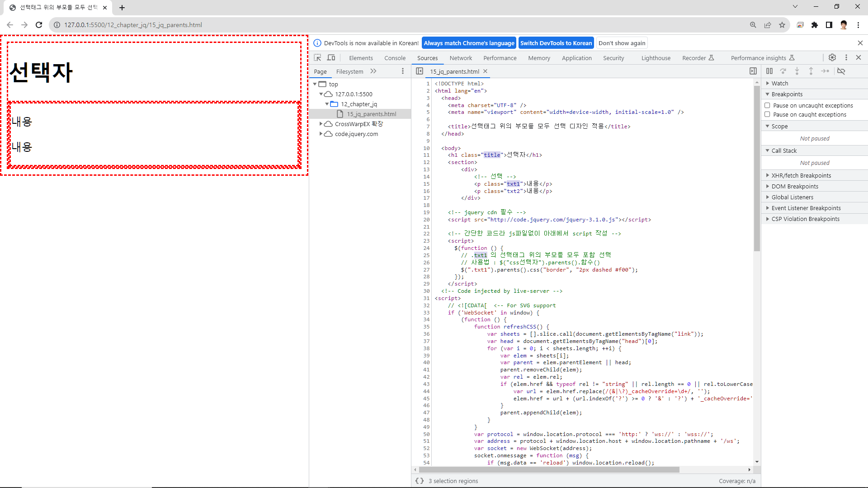Image resolution: width=868 pixels, height=488 pixels.
Task: Expand the Watch section
Action: point(779,83)
